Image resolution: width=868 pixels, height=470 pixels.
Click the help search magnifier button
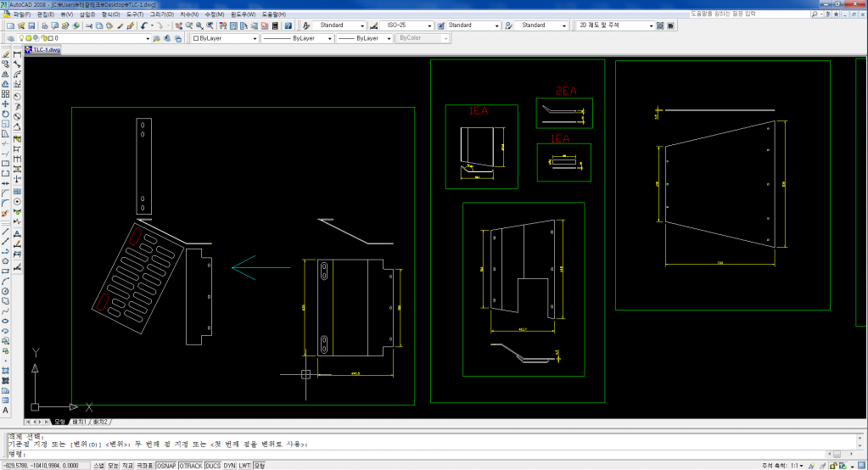coord(815,14)
